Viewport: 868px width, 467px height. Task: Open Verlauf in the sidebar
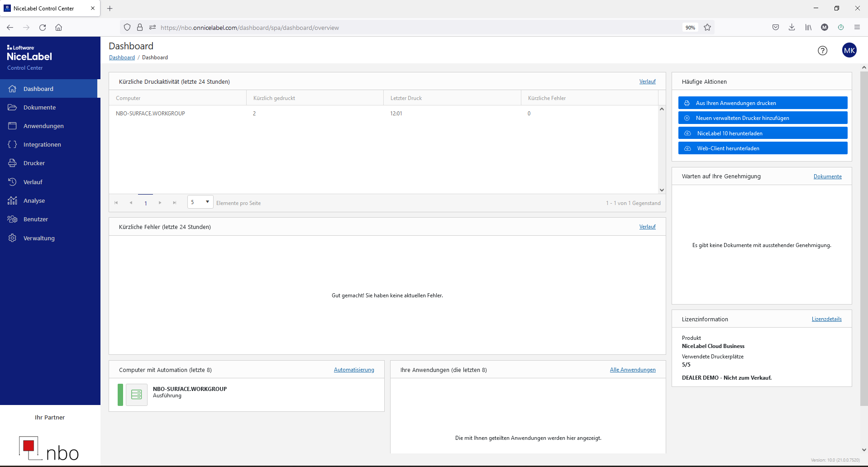(x=49, y=182)
